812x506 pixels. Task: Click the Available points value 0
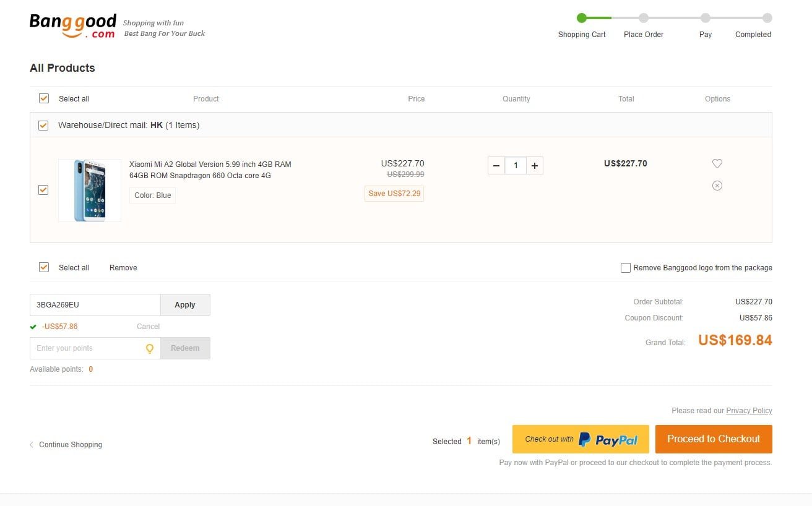(91, 369)
